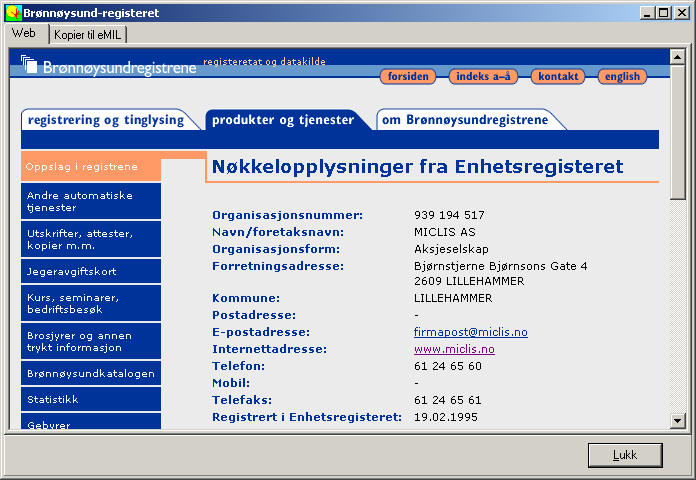The height and width of the screenshot is (480, 696).
Task: Open Gebyrer menu item
Action: tap(91, 421)
